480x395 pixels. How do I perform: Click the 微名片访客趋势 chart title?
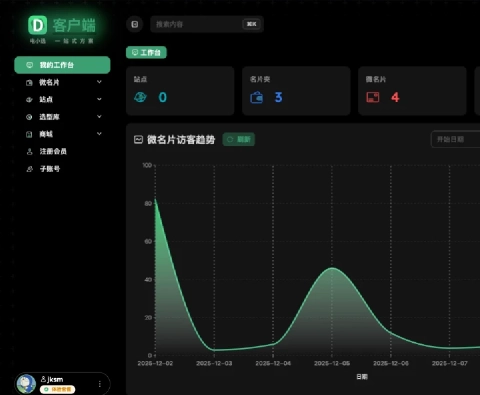[181, 139]
